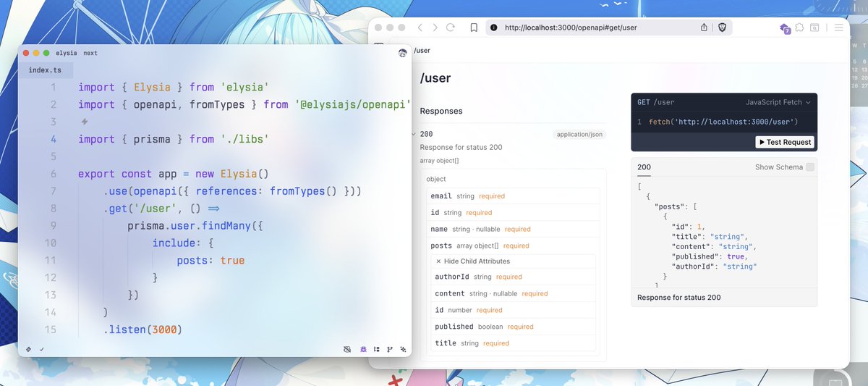Click Hide Child Attributes for posts
Viewport: 868px width, 386px height.
(472, 261)
